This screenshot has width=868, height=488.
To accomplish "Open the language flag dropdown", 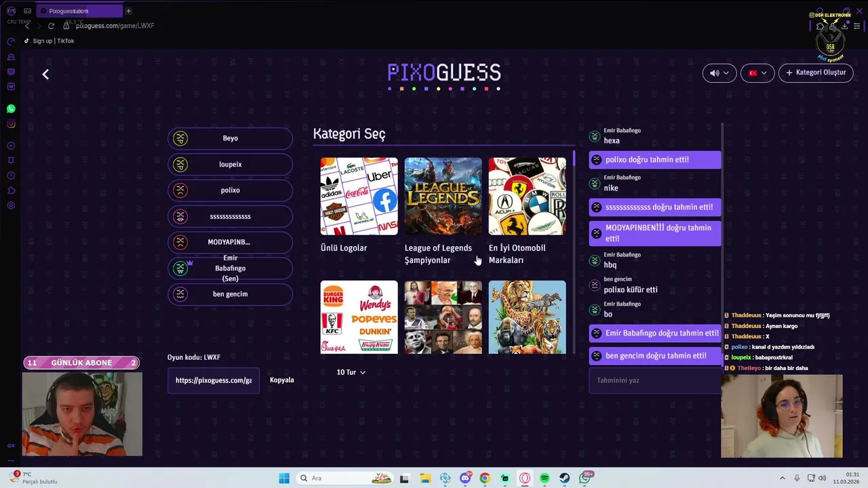I will (x=757, y=73).
